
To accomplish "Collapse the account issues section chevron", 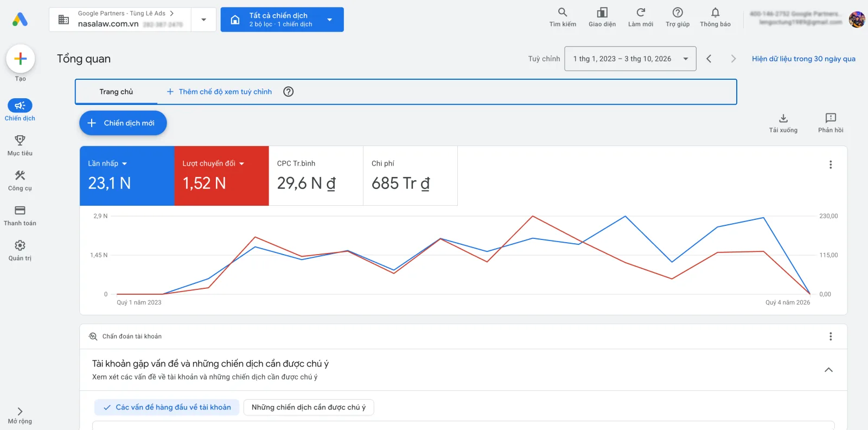I will [x=828, y=370].
